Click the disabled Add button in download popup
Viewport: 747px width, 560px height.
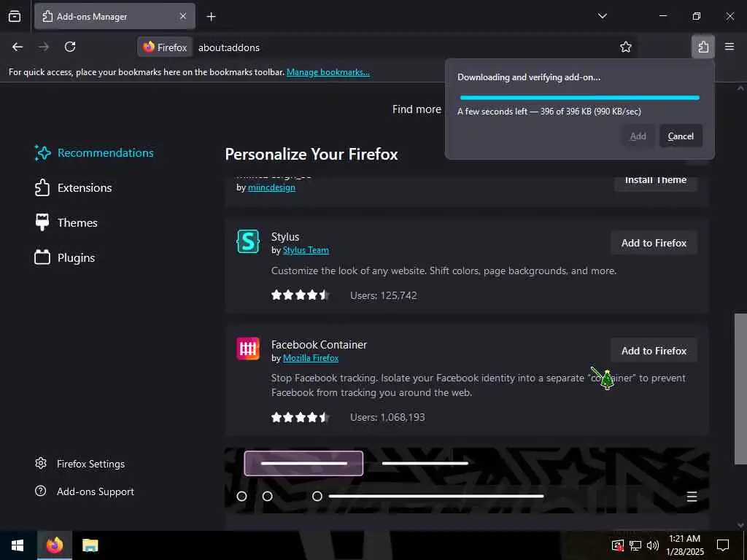(x=638, y=136)
